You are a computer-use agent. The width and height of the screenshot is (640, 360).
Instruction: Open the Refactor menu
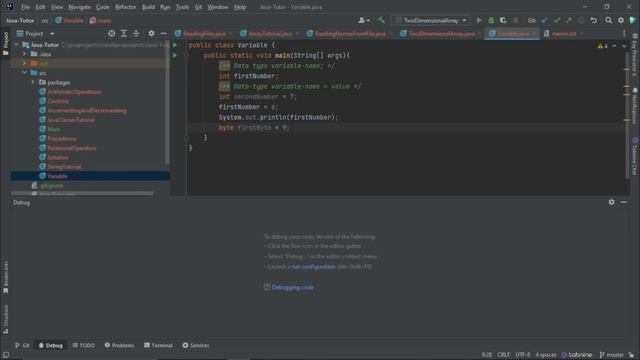tap(125, 7)
